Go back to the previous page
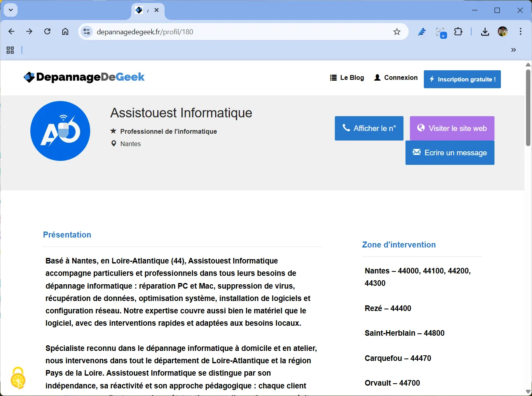The image size is (532, 396). pos(12,32)
